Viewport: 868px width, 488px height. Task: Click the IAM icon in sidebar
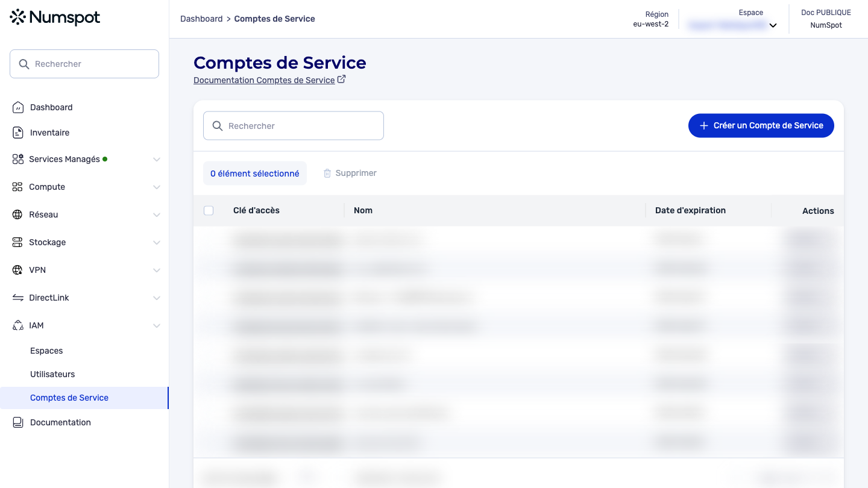(x=17, y=325)
